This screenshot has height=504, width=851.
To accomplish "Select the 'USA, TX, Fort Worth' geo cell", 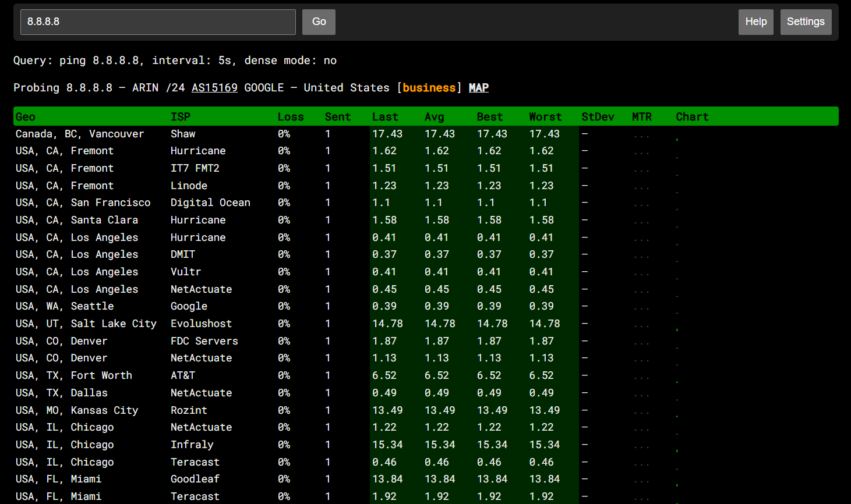I will pyautogui.click(x=74, y=375).
